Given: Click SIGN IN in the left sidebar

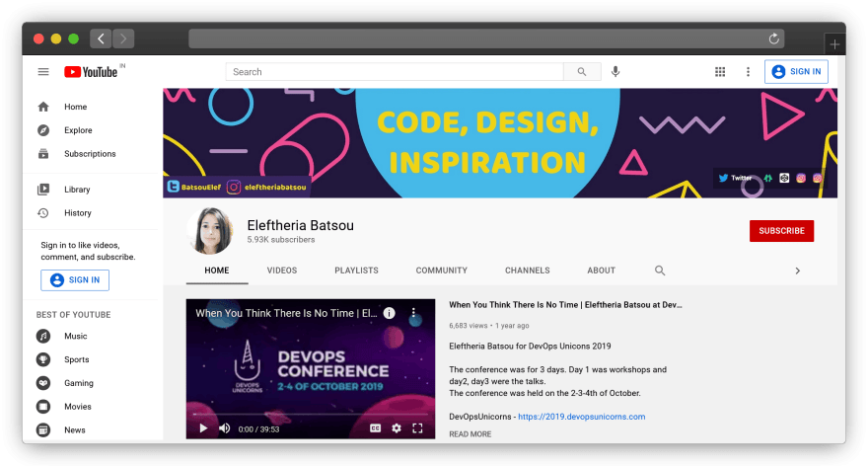Looking at the screenshot, I should point(75,279).
